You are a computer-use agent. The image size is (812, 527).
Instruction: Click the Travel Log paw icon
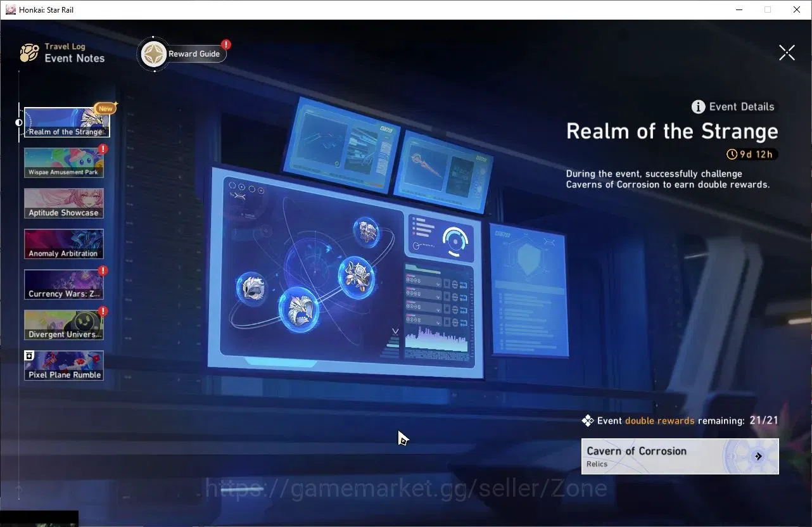pyautogui.click(x=29, y=53)
